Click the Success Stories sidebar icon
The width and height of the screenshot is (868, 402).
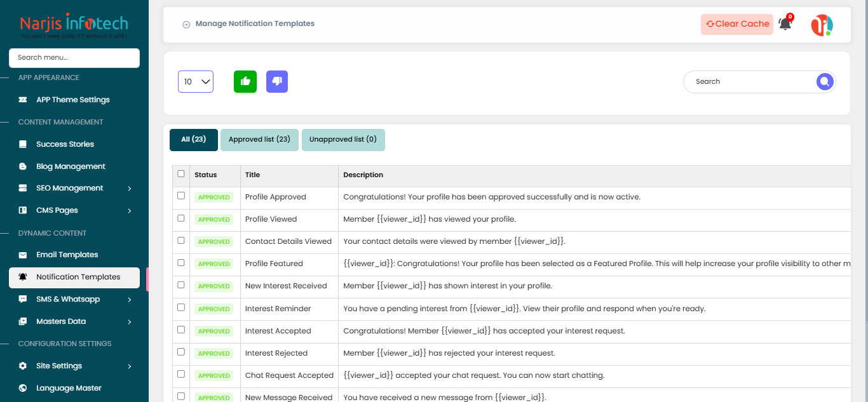tap(23, 144)
